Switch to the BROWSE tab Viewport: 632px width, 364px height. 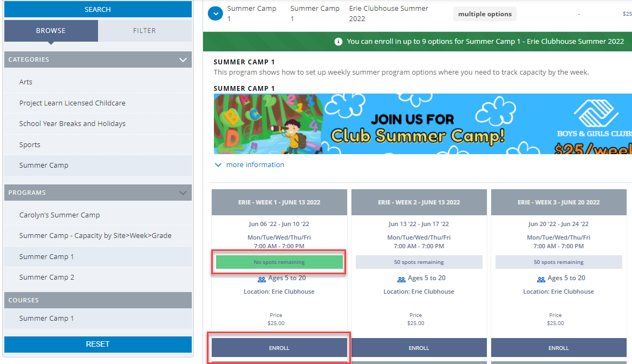click(51, 31)
